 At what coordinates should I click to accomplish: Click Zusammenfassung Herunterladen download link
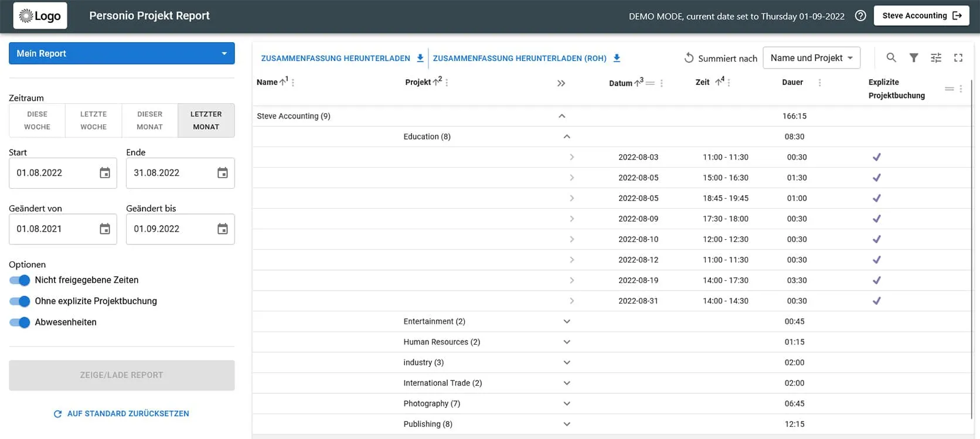[342, 58]
